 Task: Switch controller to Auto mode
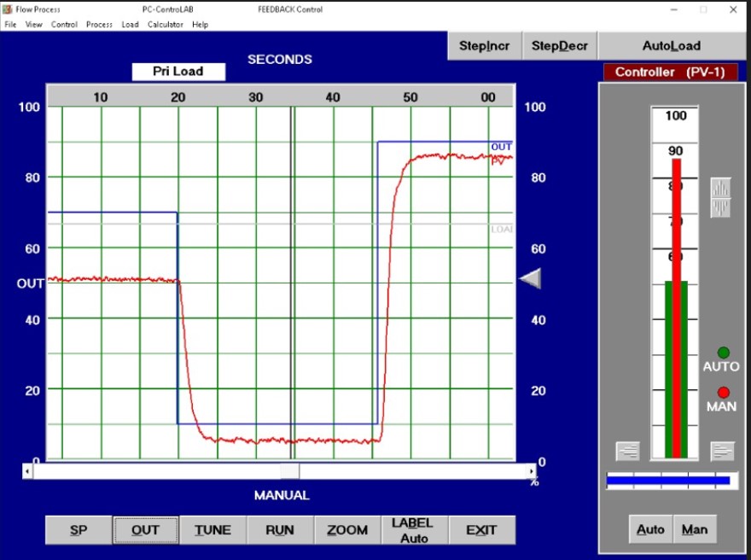[x=650, y=529]
